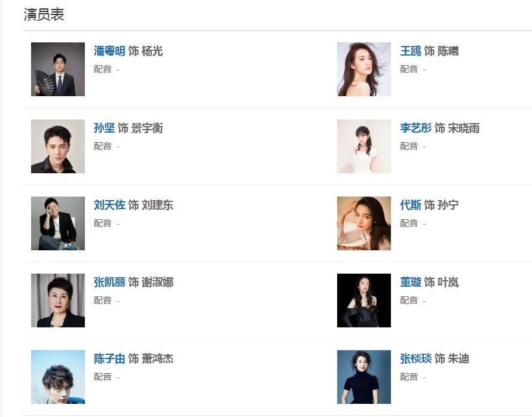Select the 刘天佐 name link
This screenshot has height=417, width=532.
tap(109, 205)
